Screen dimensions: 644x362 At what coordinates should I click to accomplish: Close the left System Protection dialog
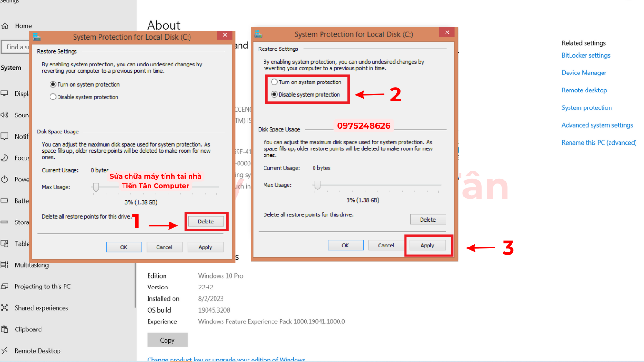click(x=225, y=35)
